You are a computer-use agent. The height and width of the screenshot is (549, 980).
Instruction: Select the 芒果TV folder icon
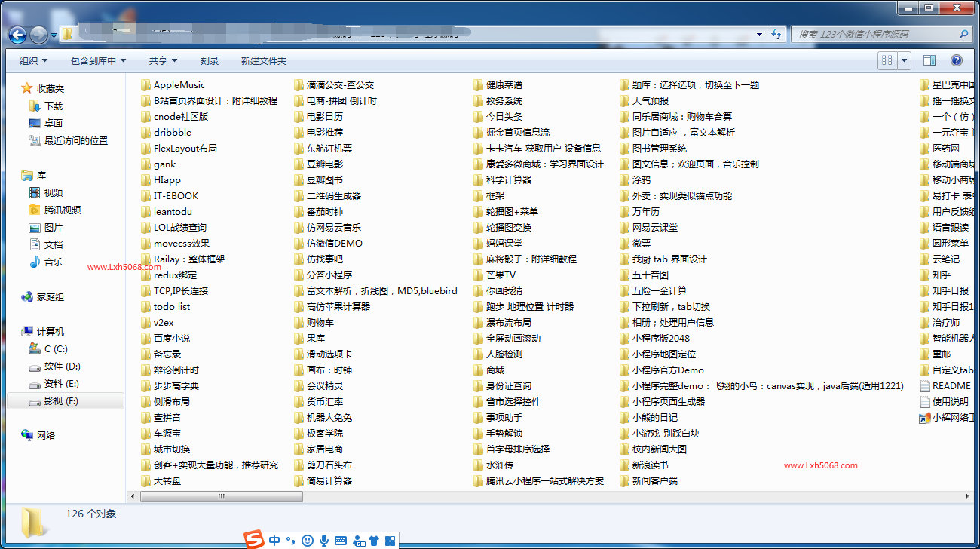point(479,274)
